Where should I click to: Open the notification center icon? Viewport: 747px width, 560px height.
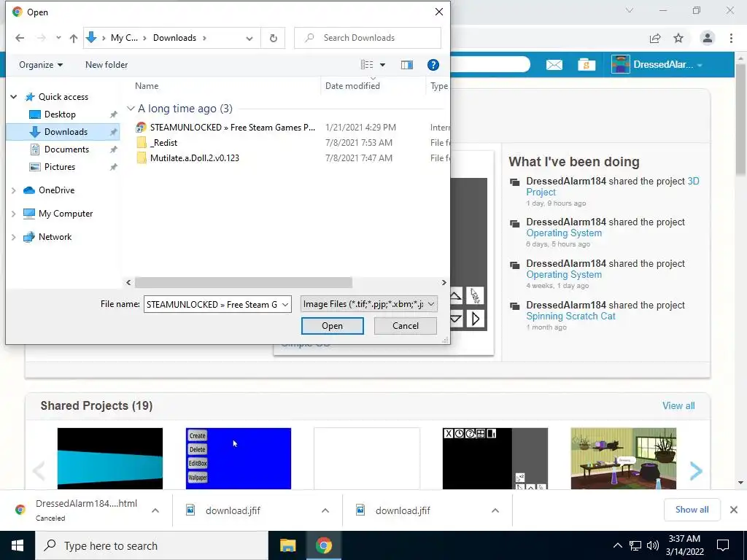[723, 545]
